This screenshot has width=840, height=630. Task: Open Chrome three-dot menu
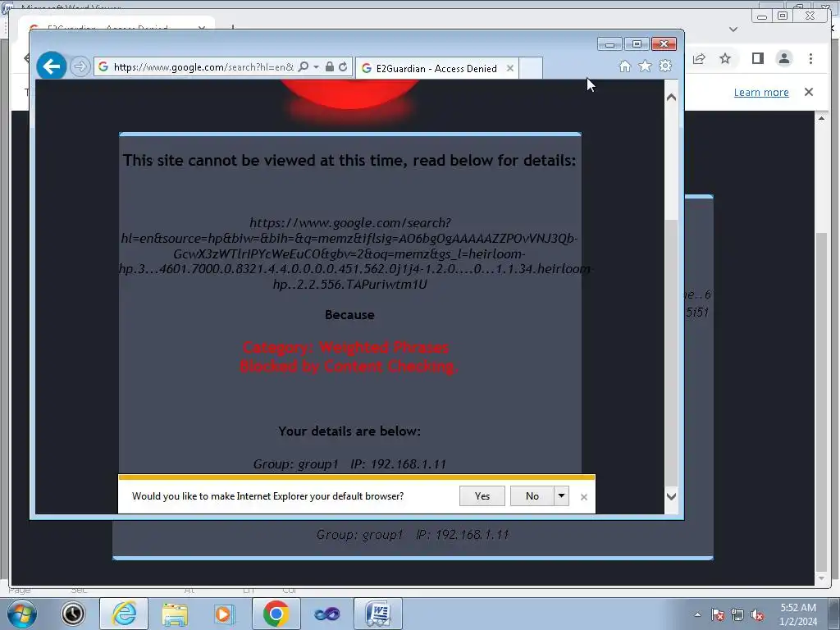click(811, 58)
